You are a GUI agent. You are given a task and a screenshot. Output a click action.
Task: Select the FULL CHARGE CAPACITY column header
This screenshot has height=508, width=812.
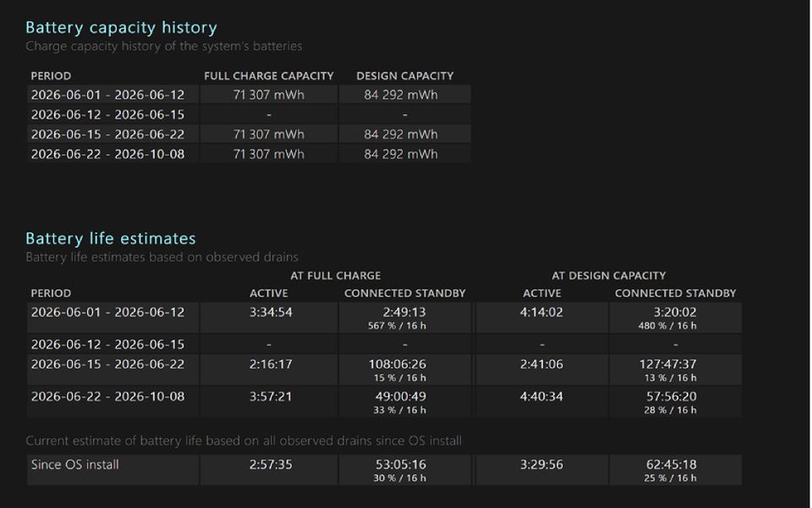pos(269,76)
